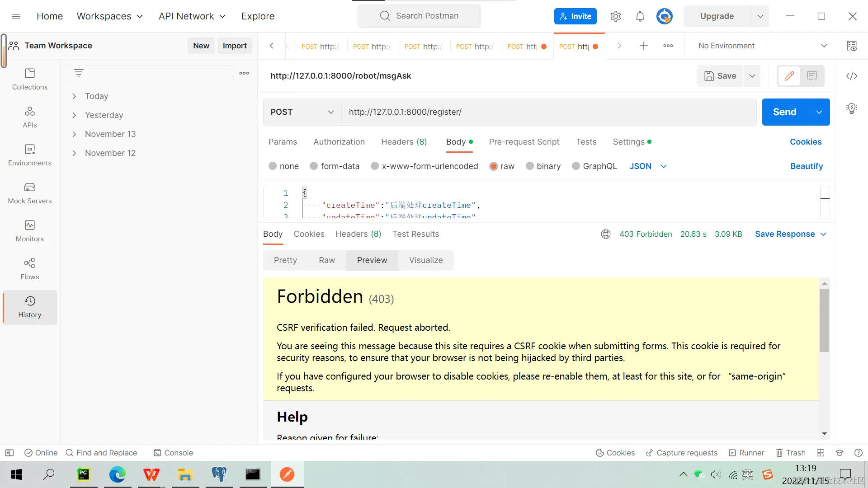
Task: Open the Environments sidebar panel
Action: click(30, 155)
